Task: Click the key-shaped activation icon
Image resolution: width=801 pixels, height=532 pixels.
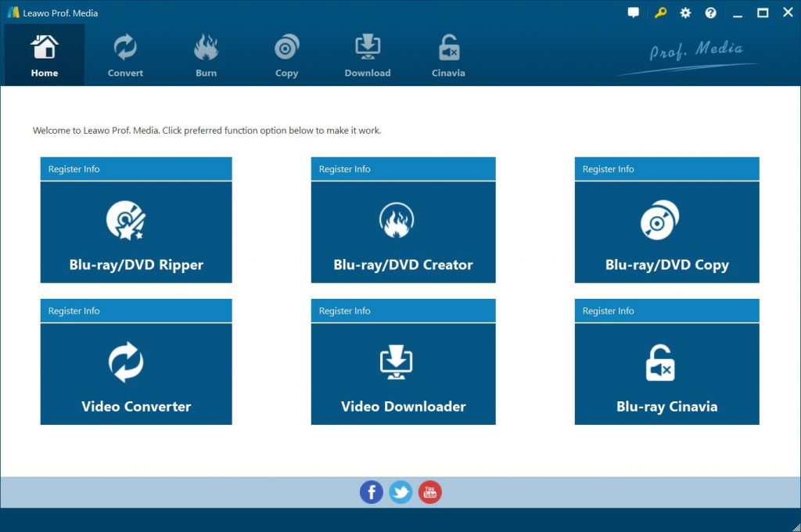Action: [660, 13]
